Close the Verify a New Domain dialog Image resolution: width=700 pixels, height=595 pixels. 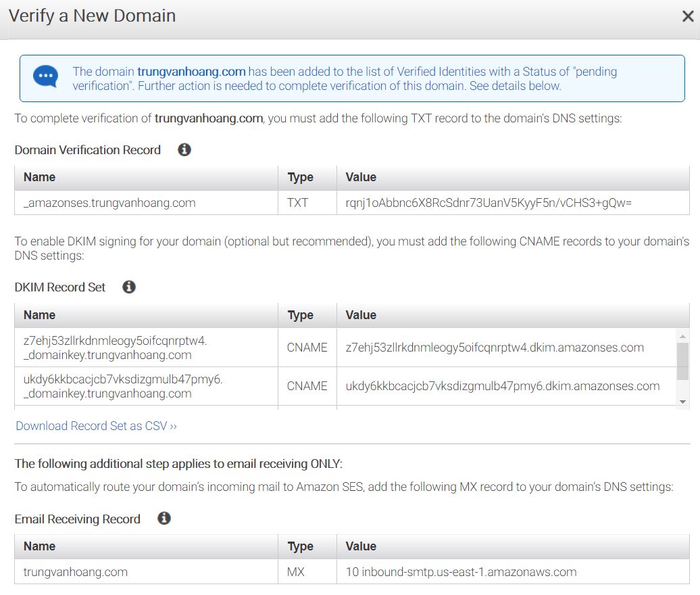(688, 17)
